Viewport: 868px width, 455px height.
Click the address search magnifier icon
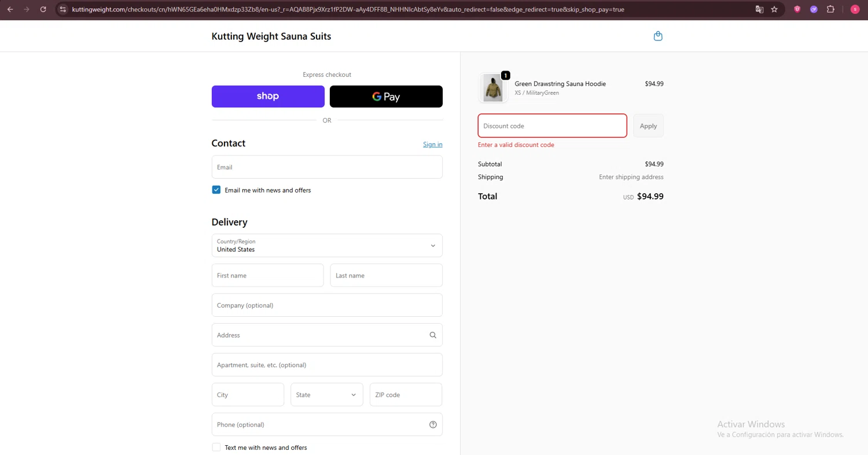pos(433,335)
